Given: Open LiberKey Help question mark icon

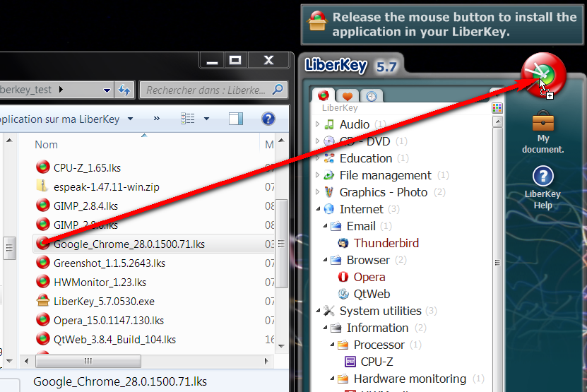Looking at the screenshot, I should pyautogui.click(x=542, y=177).
